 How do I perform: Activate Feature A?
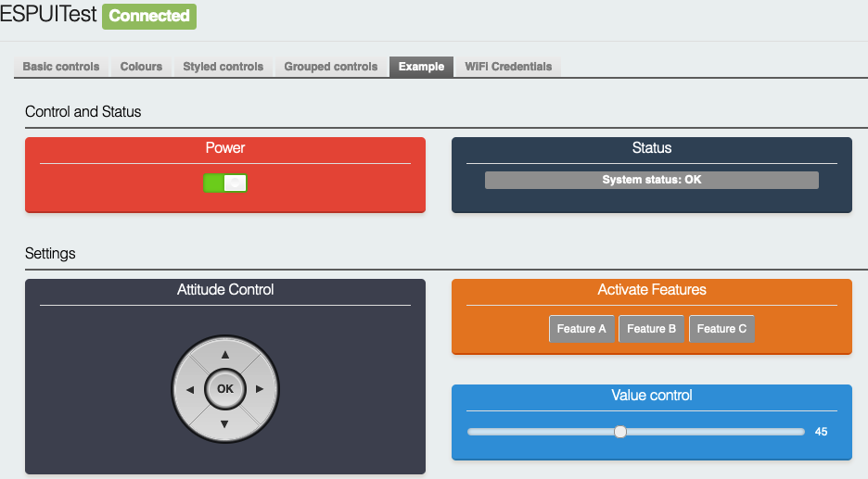coord(581,329)
